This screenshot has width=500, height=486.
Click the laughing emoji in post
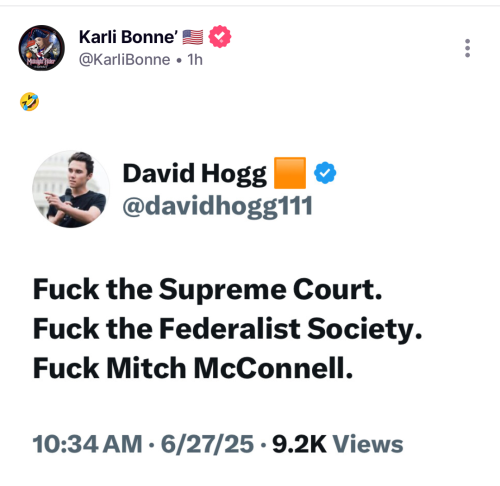29,102
